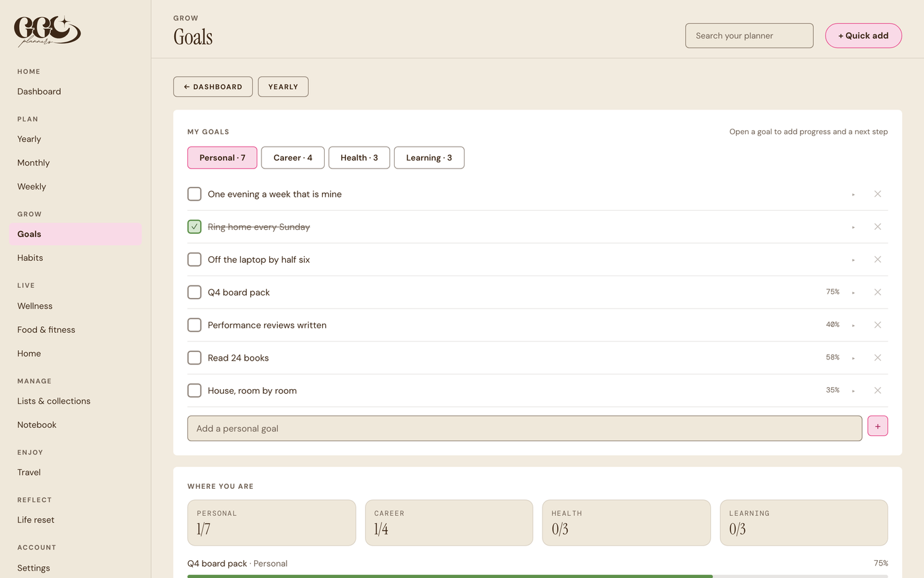Expand Performance reviews written goal arrow
924x578 pixels.
tap(853, 325)
